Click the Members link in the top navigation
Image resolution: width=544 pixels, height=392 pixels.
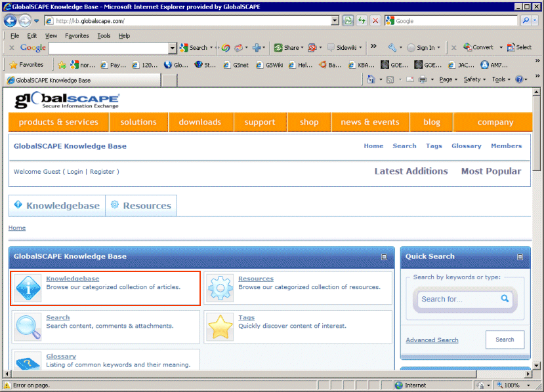506,146
